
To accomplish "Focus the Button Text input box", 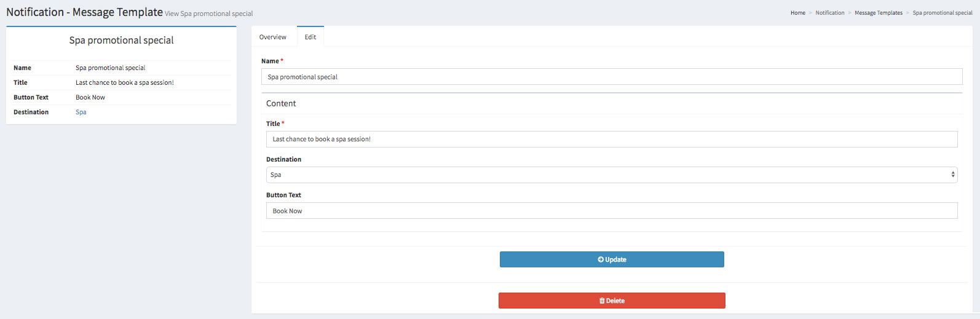I will click(x=611, y=211).
